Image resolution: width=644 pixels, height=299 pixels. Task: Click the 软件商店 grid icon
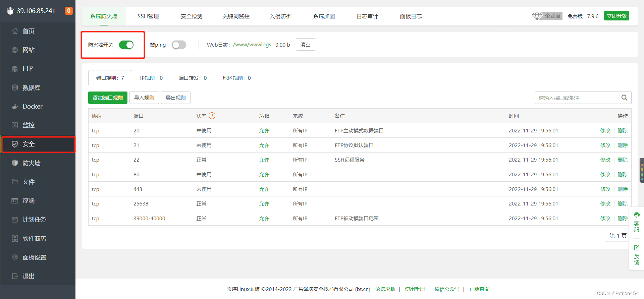15,238
